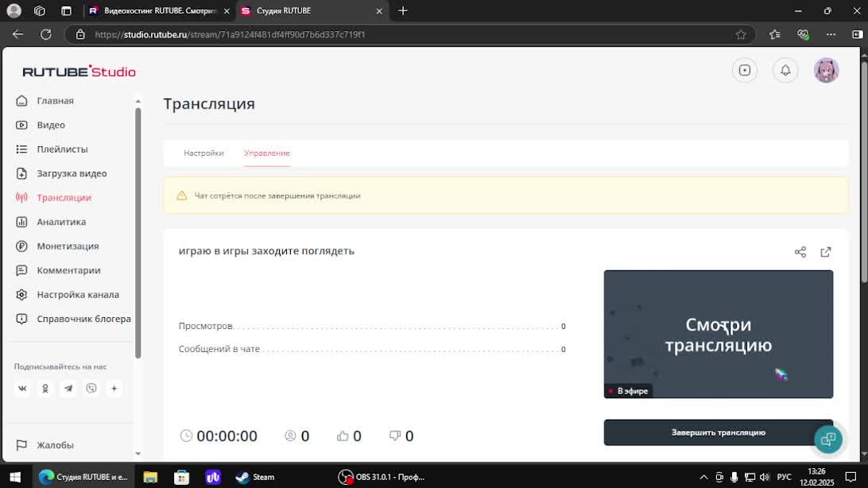Click the Завершить трансляцию button

(x=718, y=432)
